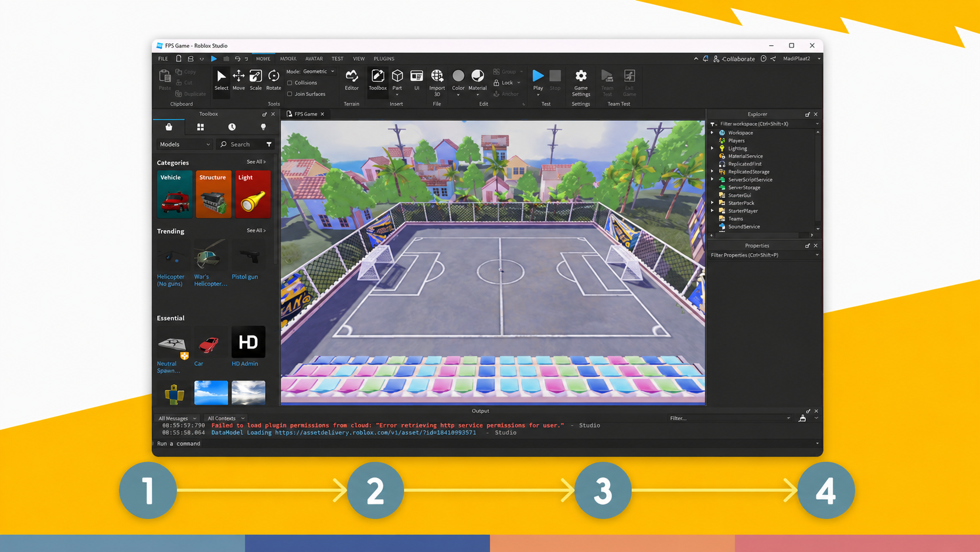
Task: Click the quick access Play icon
Action: [214, 59]
